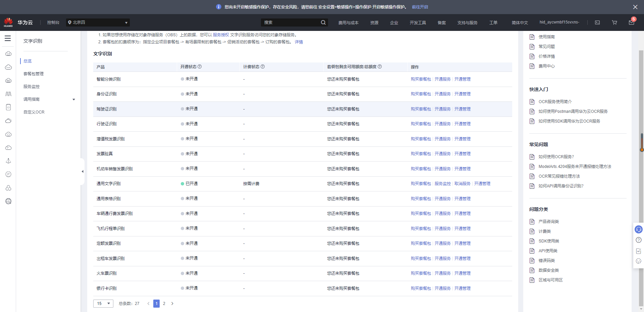The width and height of the screenshot is (644, 312).
Task: Select 服务监控 in the sidebar
Action: tap(32, 87)
